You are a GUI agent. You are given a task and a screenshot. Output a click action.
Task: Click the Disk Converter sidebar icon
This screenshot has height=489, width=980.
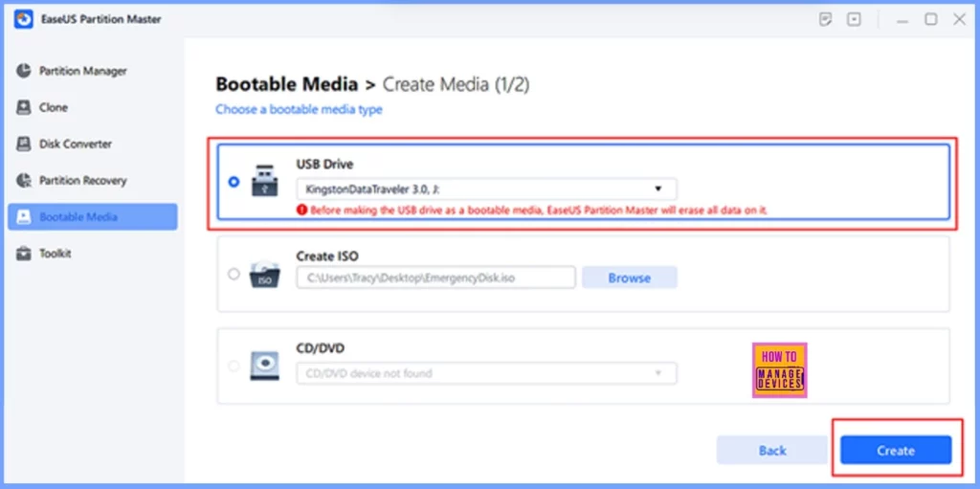(x=24, y=144)
